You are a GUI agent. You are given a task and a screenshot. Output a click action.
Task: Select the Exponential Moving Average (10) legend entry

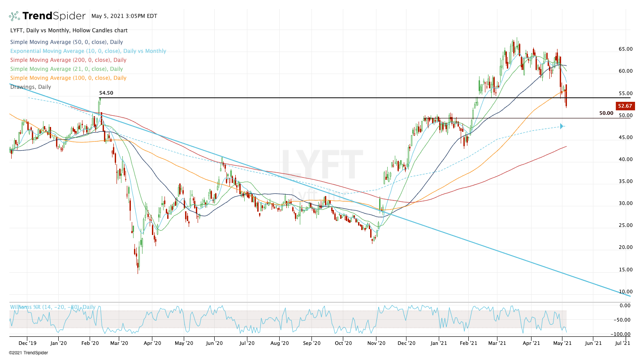87,51
